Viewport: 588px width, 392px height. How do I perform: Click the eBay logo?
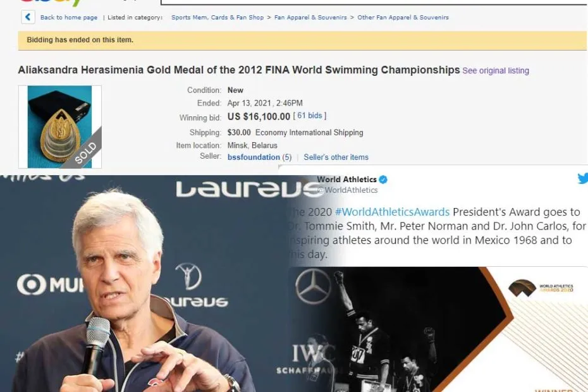[51, 3]
